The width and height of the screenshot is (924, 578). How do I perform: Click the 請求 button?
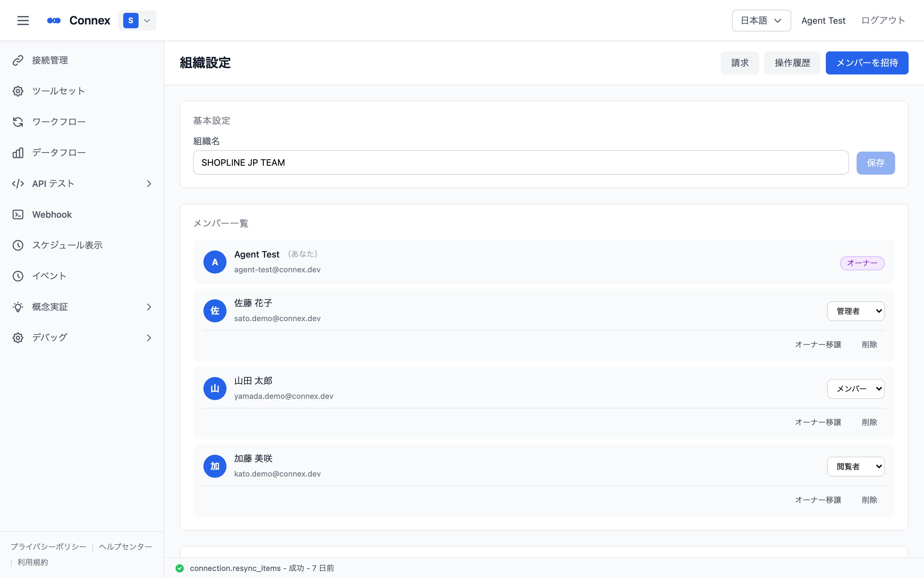(x=740, y=63)
